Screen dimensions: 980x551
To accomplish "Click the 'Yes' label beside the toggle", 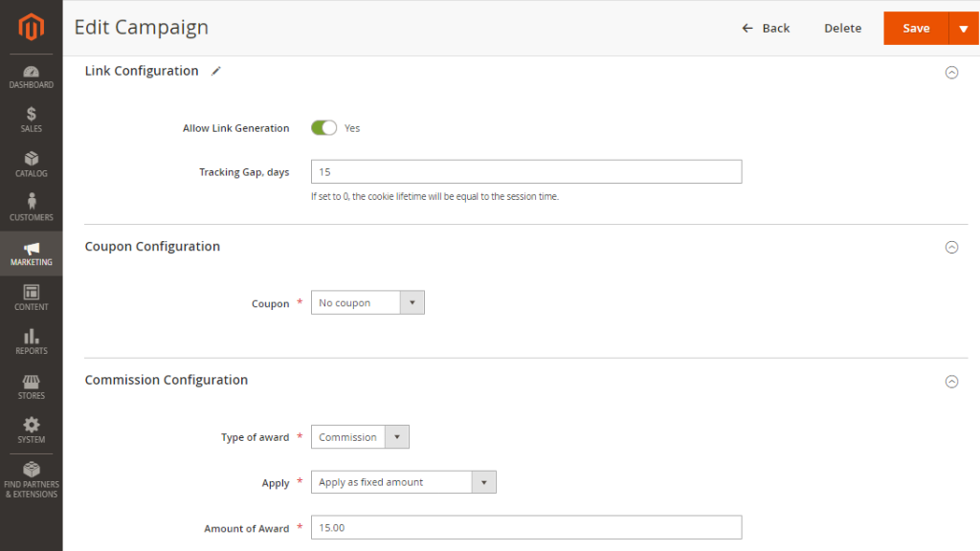I will pyautogui.click(x=352, y=128).
